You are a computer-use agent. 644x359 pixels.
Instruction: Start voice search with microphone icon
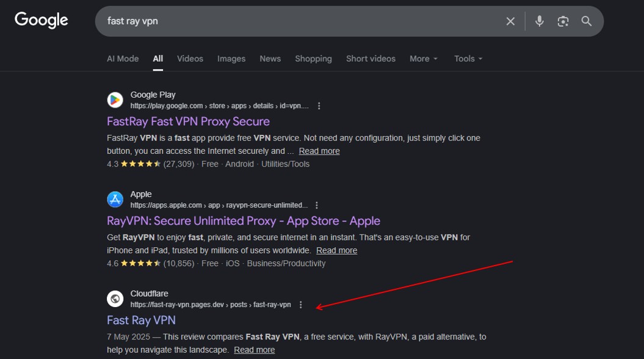[540, 21]
